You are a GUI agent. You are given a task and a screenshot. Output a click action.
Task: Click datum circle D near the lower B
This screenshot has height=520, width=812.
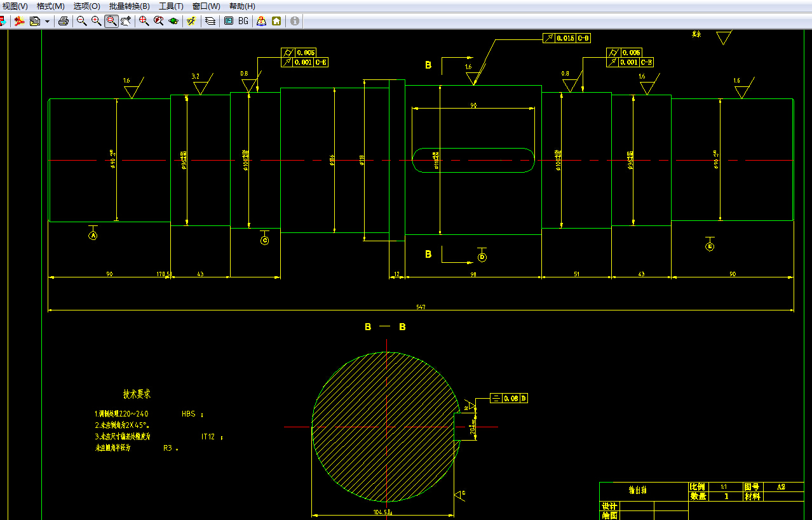pos(482,257)
